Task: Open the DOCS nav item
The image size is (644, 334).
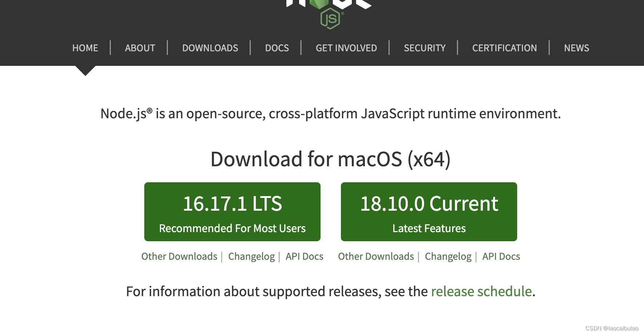Action: (277, 48)
